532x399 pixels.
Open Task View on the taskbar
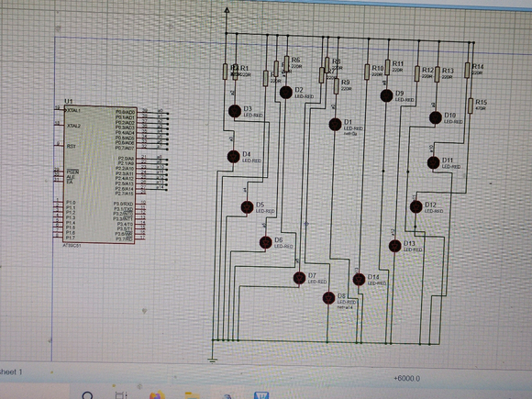[x=121, y=395]
